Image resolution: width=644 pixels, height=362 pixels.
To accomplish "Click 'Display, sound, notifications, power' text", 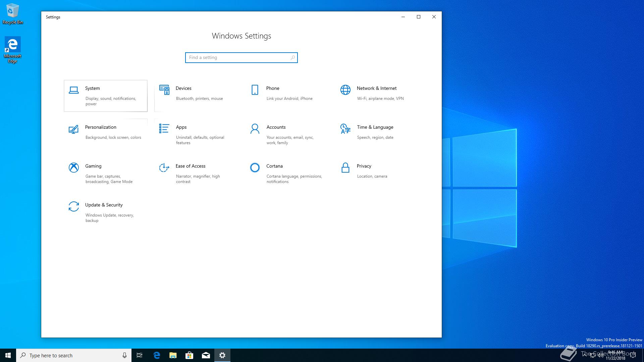I will pos(111,101).
